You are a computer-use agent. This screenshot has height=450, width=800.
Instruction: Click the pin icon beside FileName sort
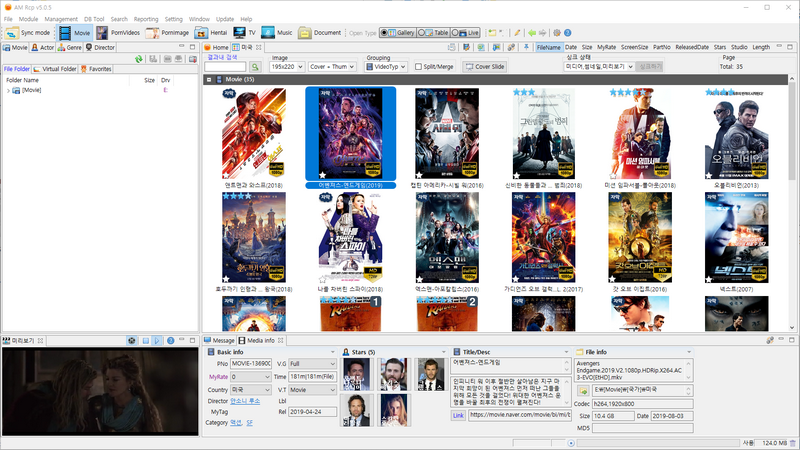(x=526, y=47)
